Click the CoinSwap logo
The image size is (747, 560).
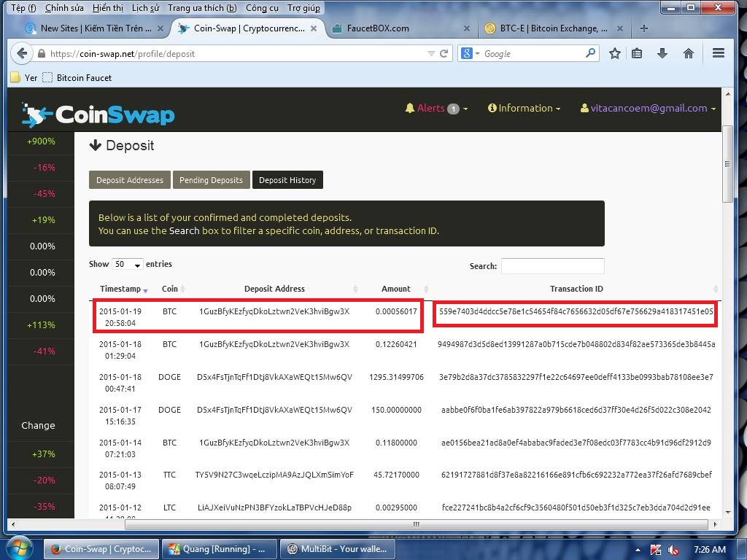(98, 114)
